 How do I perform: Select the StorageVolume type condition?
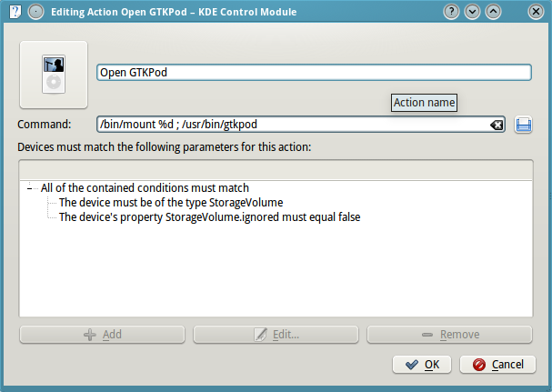(171, 203)
